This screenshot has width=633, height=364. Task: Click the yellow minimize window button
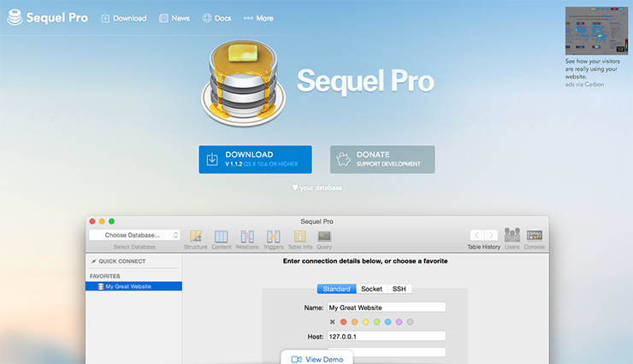click(x=102, y=221)
